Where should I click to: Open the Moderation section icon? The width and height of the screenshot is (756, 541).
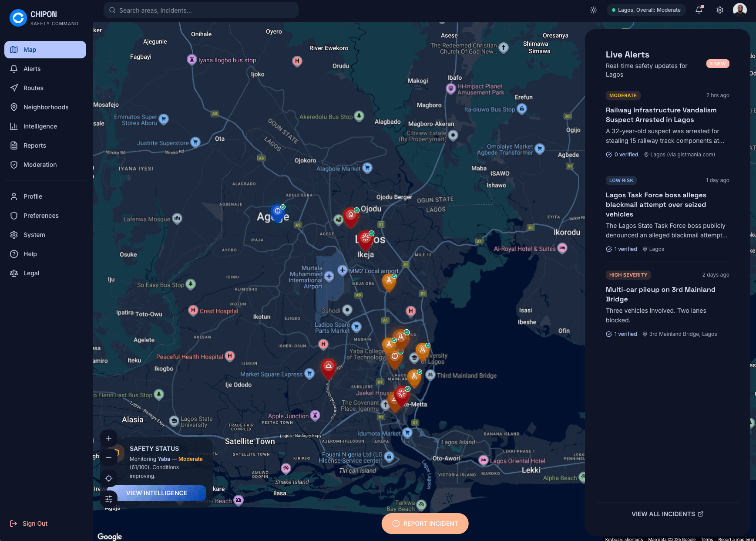coord(14,164)
